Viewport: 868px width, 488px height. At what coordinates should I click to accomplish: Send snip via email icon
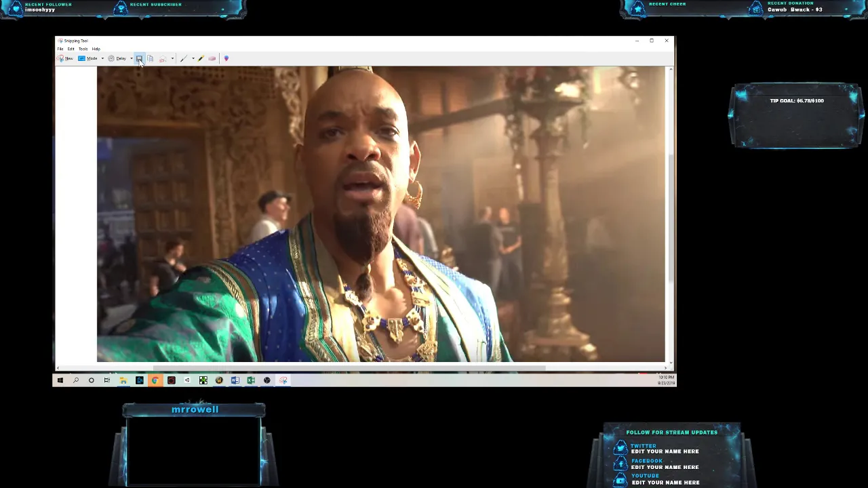[163, 58]
